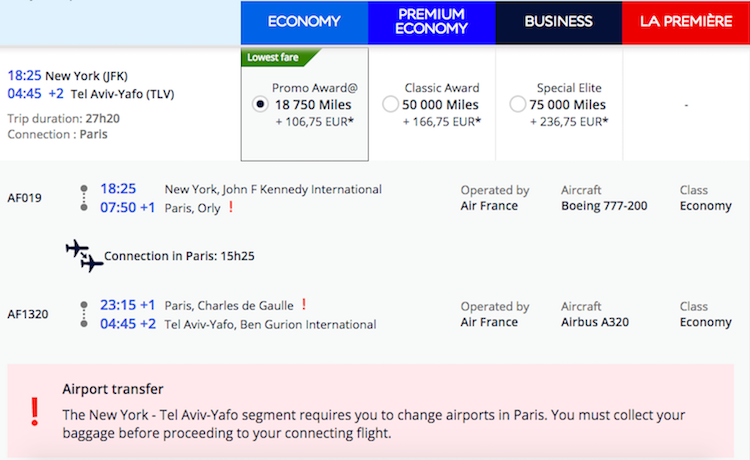Click red exclamation next to Paris, Orly
The height and width of the screenshot is (460, 750).
(x=231, y=207)
